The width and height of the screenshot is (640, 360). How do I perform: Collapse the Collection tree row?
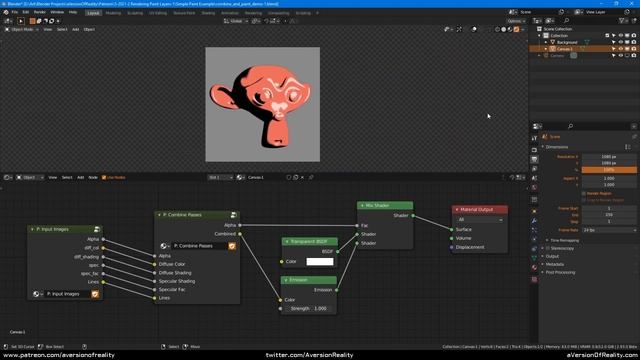(x=540, y=36)
